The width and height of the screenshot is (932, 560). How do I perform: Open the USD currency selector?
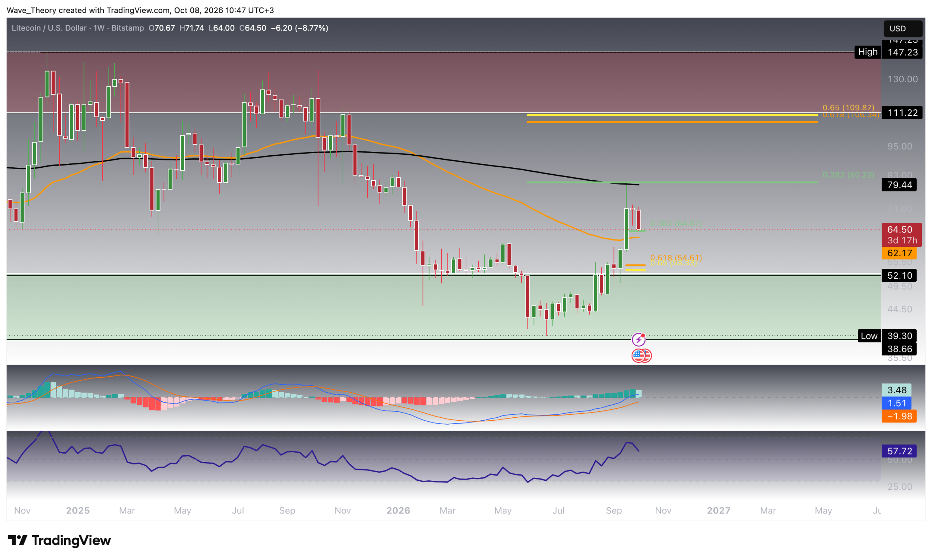pyautogui.click(x=903, y=28)
